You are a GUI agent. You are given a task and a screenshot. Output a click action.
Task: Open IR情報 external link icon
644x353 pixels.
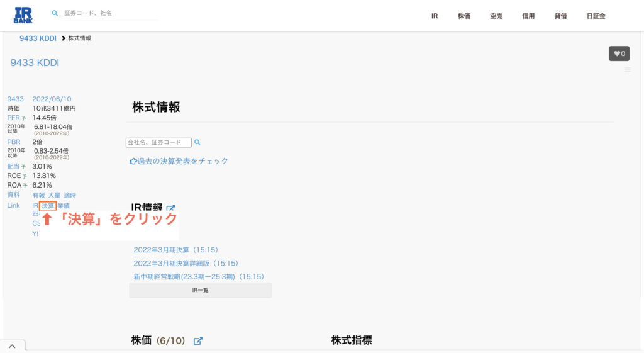click(170, 208)
